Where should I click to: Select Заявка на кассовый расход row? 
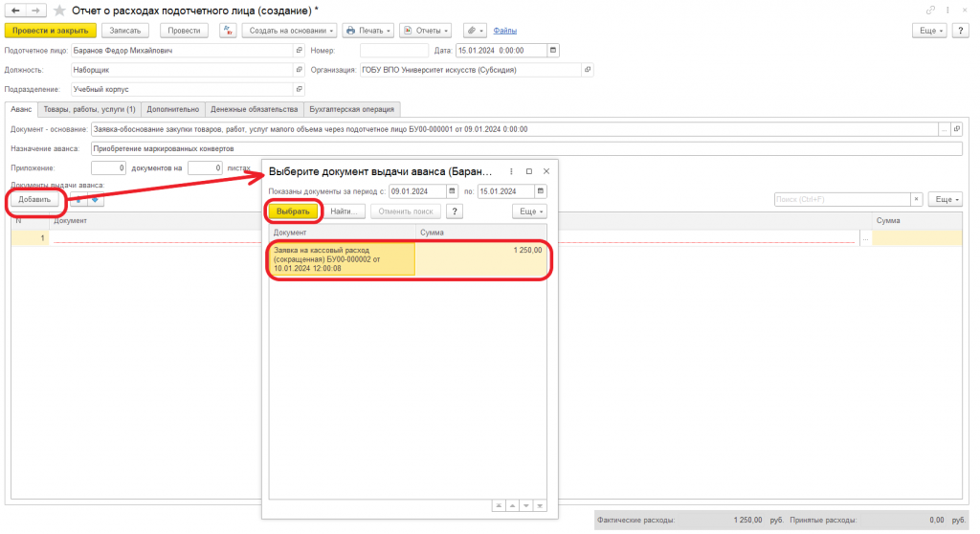click(x=409, y=259)
